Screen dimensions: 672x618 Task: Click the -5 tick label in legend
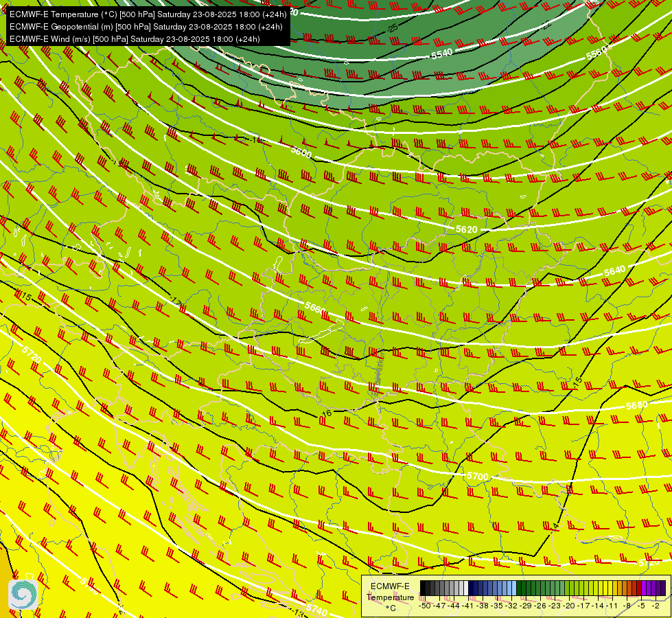641,606
